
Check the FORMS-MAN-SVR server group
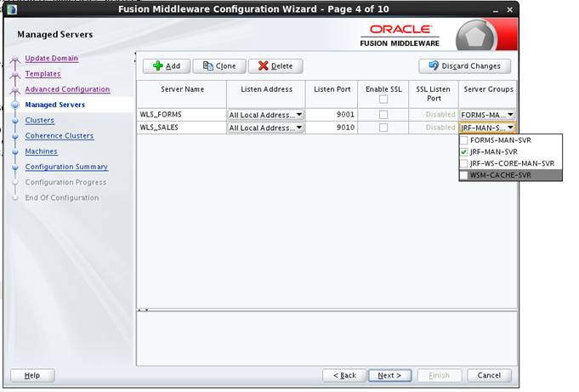pos(463,140)
